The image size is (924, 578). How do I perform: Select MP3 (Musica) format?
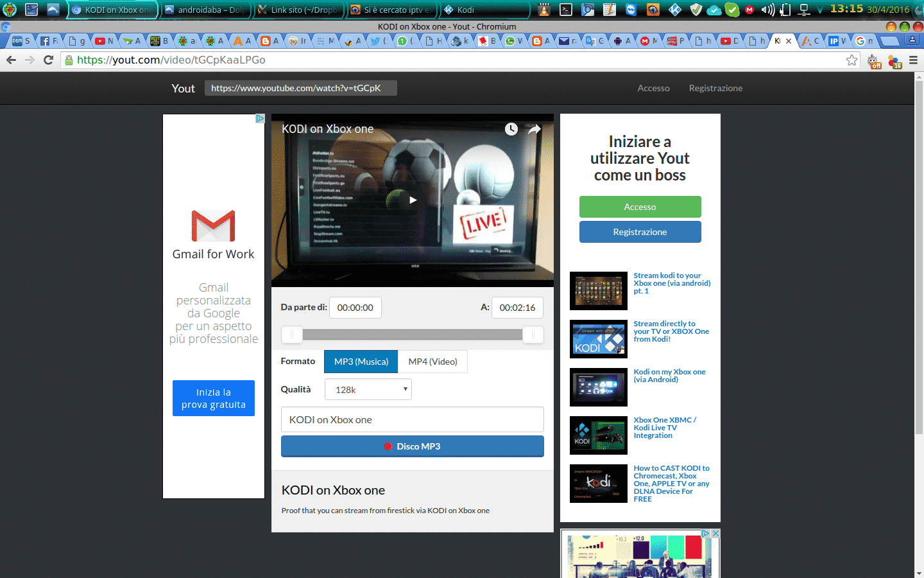tap(361, 362)
